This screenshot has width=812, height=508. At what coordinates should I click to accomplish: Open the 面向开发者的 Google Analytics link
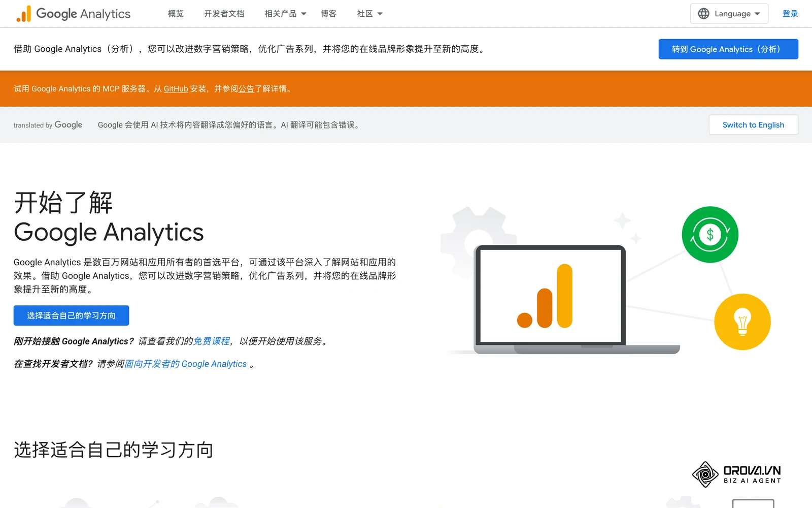[x=186, y=364]
